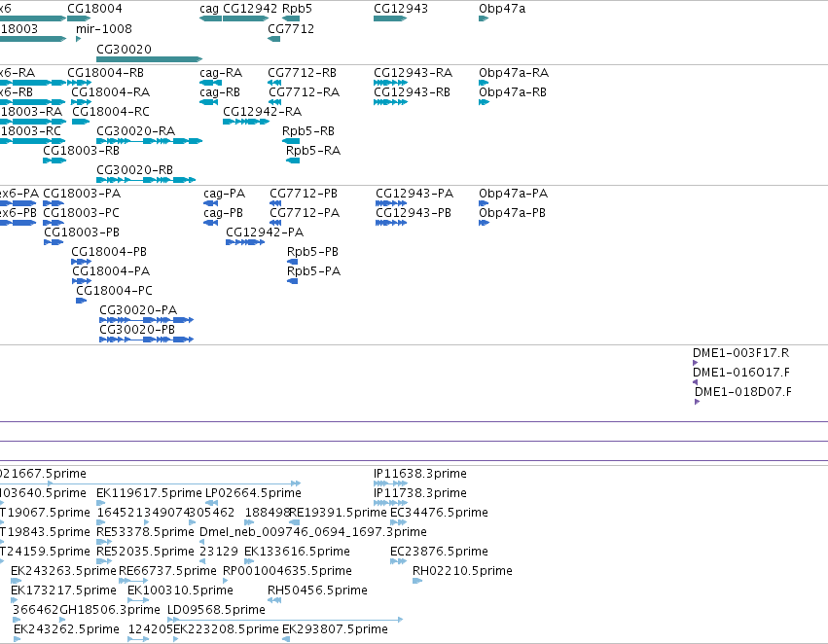Select transcript cag-RA
The width and height of the screenshot is (828, 644).
coord(221,73)
